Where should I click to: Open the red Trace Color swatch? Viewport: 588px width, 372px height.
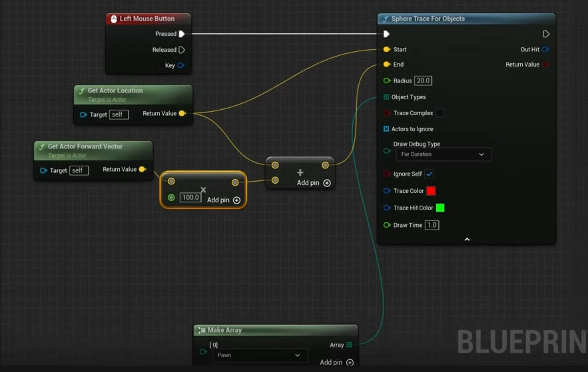click(431, 191)
